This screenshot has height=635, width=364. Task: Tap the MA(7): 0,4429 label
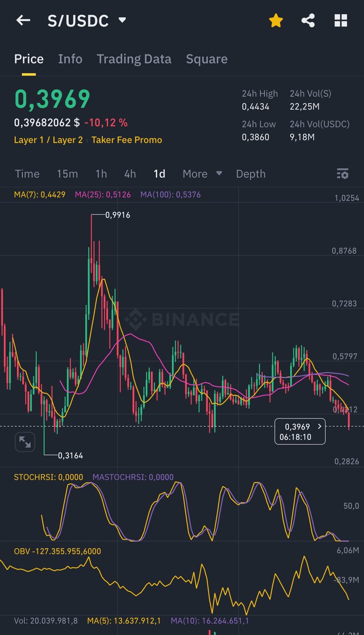click(40, 195)
